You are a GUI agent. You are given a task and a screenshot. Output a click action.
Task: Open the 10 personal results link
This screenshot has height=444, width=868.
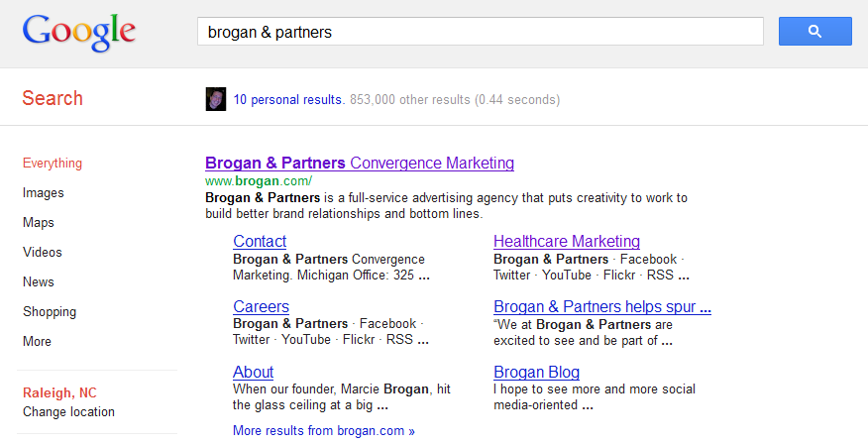[289, 100]
